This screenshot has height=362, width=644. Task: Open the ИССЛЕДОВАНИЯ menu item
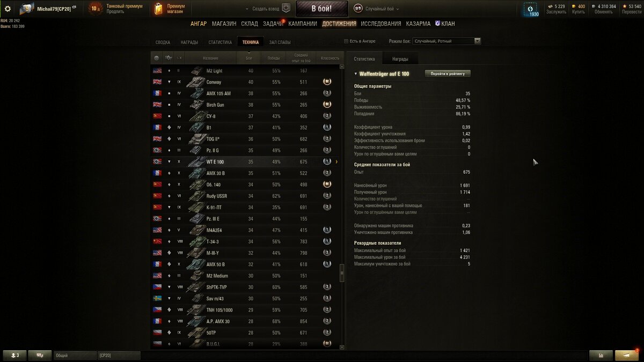tap(380, 24)
